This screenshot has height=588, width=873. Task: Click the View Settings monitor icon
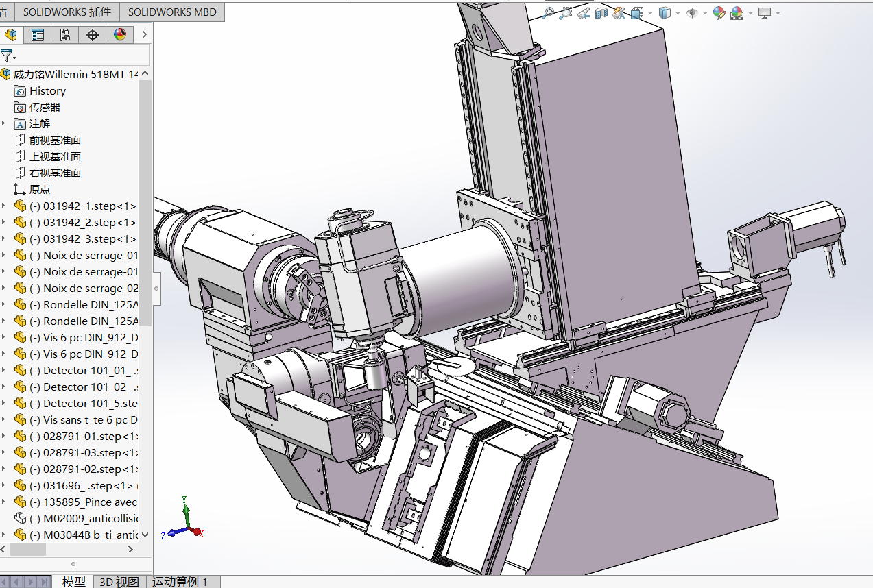pyautogui.click(x=765, y=12)
